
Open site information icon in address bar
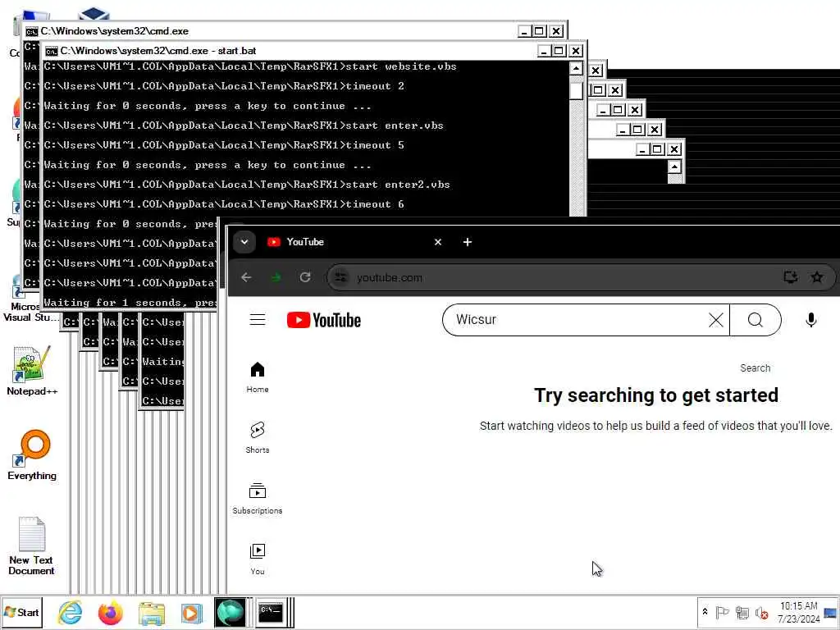tap(340, 277)
